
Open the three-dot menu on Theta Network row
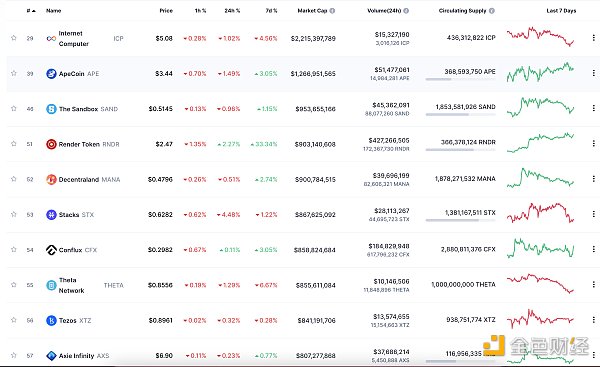pyautogui.click(x=593, y=284)
